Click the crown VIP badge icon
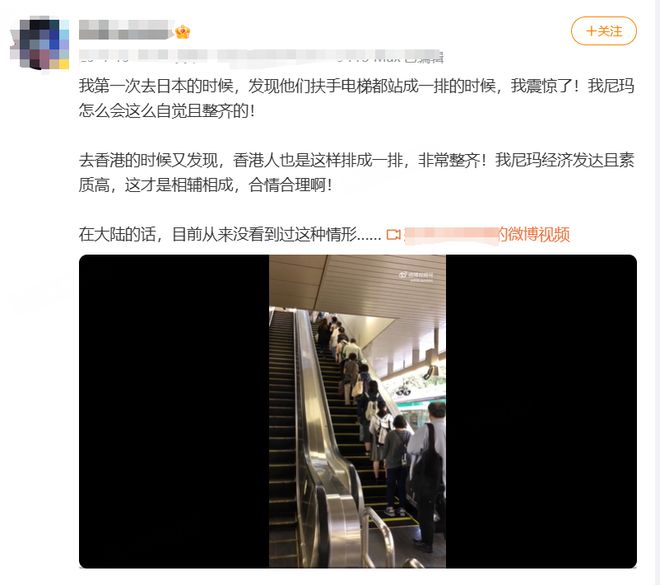This screenshot has width=660, height=585. pyautogui.click(x=183, y=32)
